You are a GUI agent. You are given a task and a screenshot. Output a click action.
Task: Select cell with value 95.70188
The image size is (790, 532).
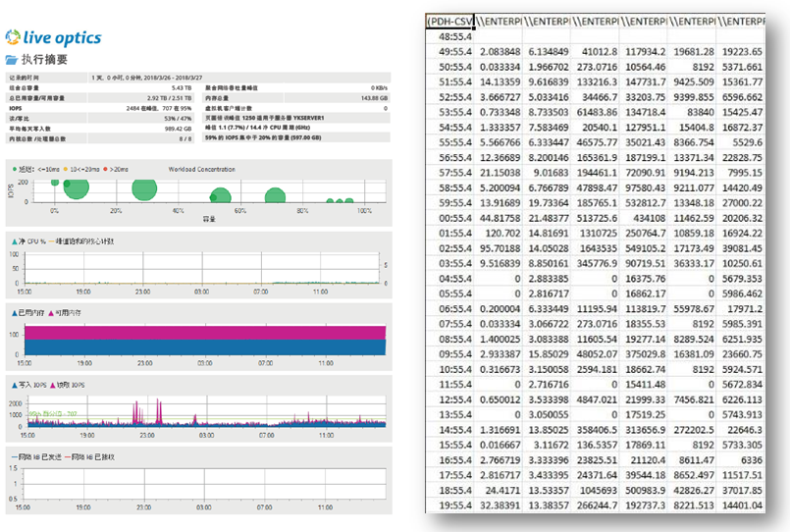499,248
